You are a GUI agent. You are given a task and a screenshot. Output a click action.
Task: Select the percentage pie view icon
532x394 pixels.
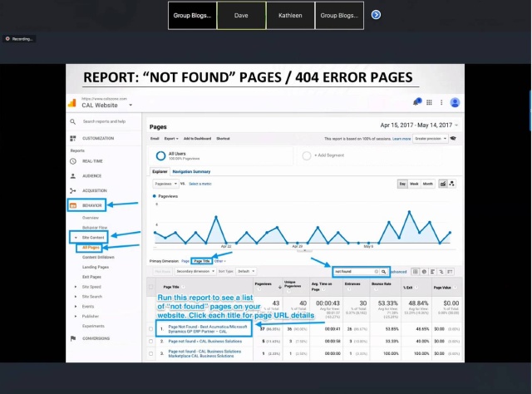coord(424,272)
